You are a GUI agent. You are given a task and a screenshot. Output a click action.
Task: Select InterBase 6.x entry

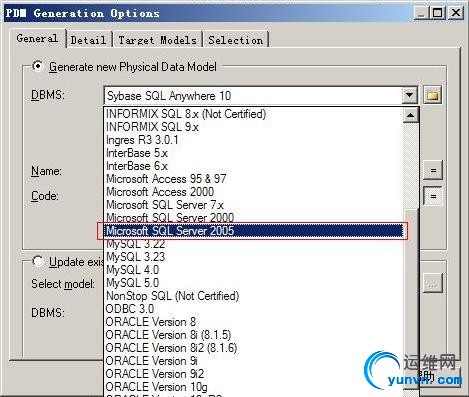point(254,166)
